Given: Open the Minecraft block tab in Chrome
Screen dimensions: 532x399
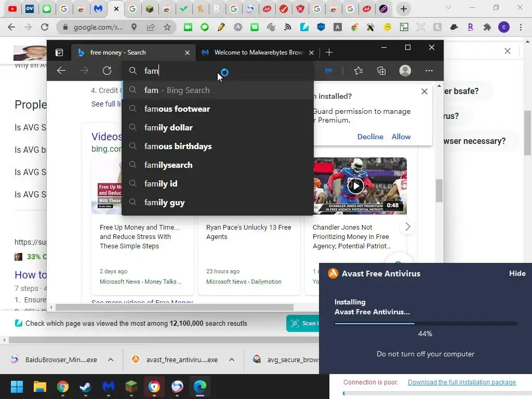Looking at the screenshot, I should [x=150, y=9].
